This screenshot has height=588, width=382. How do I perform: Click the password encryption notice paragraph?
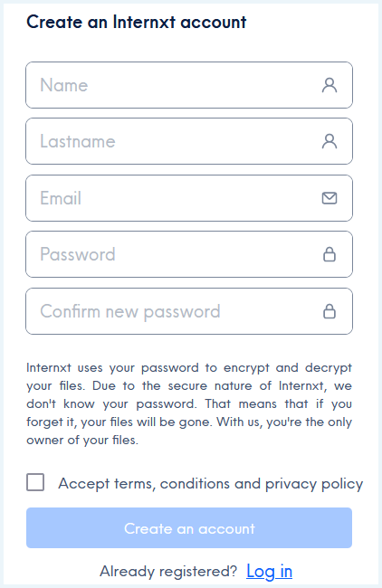pyautogui.click(x=189, y=403)
